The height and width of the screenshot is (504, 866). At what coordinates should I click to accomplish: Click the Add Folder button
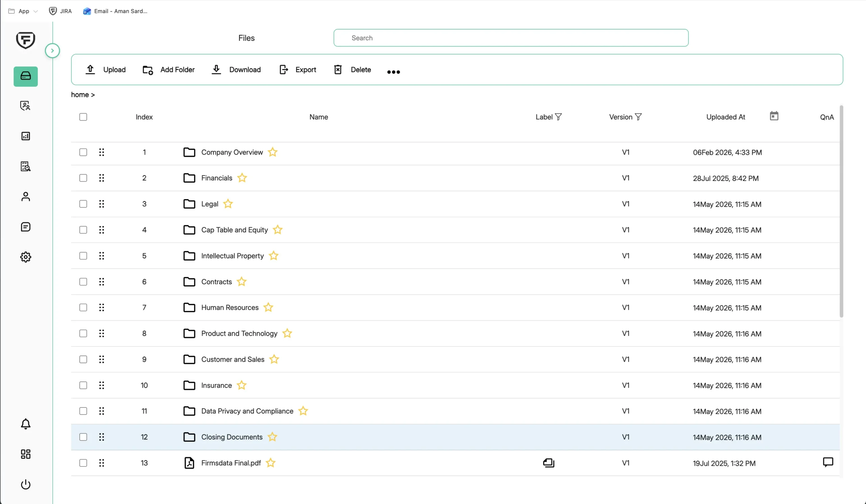pos(168,70)
